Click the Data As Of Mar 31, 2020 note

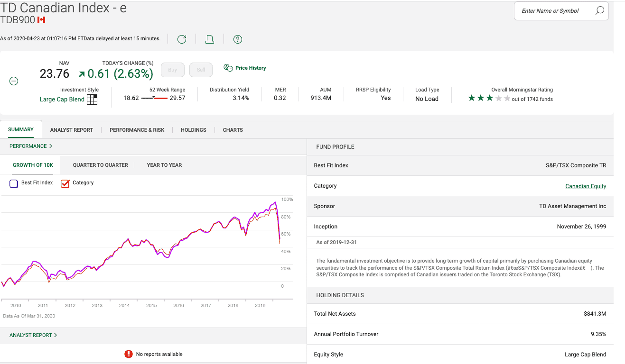pos(29,316)
